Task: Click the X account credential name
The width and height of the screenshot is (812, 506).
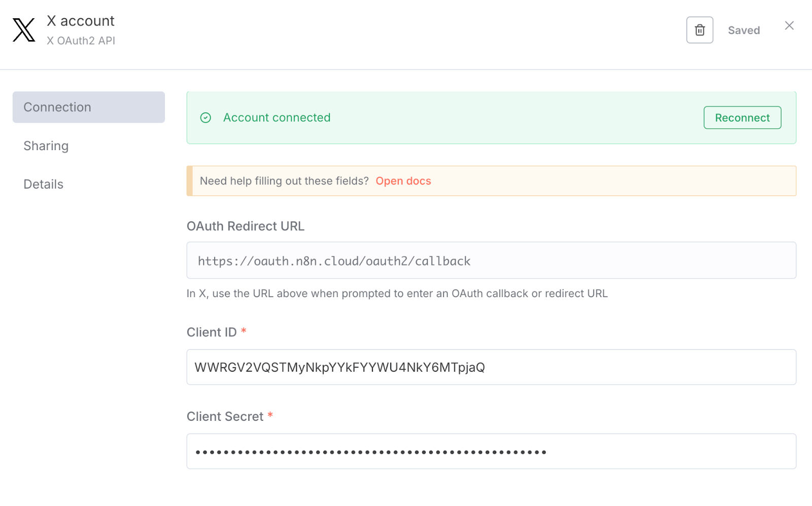Action: [x=81, y=21]
